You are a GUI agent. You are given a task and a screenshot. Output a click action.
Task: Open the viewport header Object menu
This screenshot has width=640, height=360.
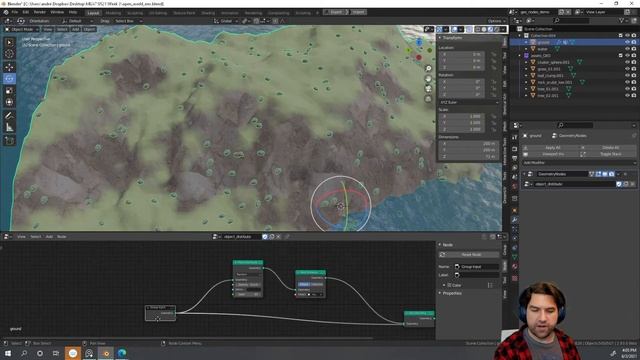[89, 29]
